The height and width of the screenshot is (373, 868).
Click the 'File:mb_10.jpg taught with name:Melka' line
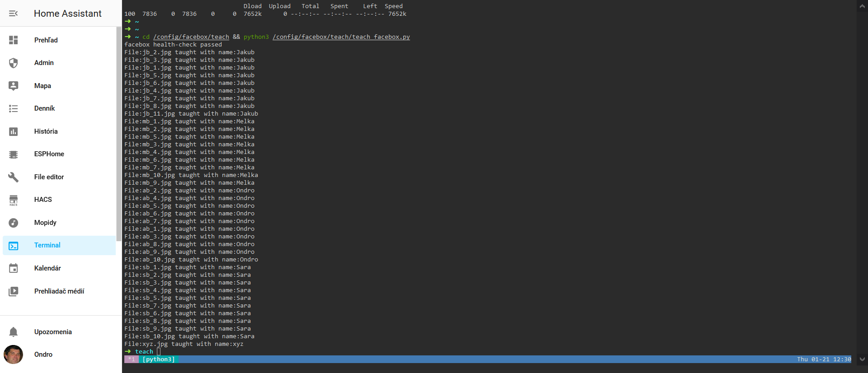[x=191, y=175]
